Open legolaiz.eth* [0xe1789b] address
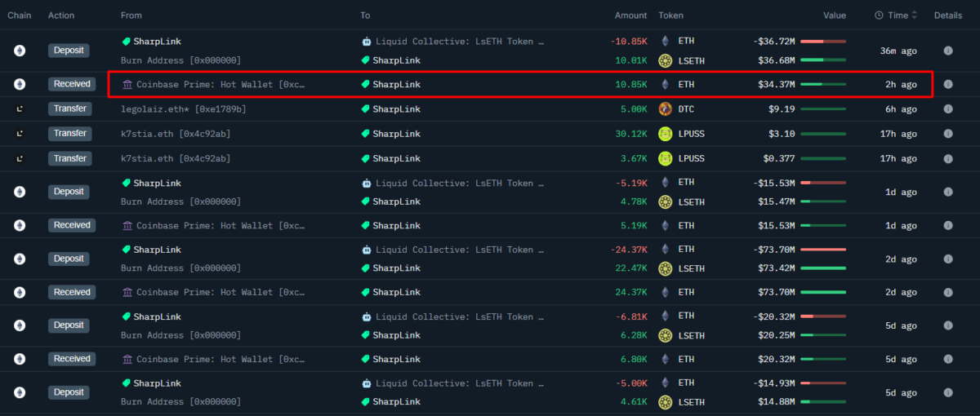 183,109
